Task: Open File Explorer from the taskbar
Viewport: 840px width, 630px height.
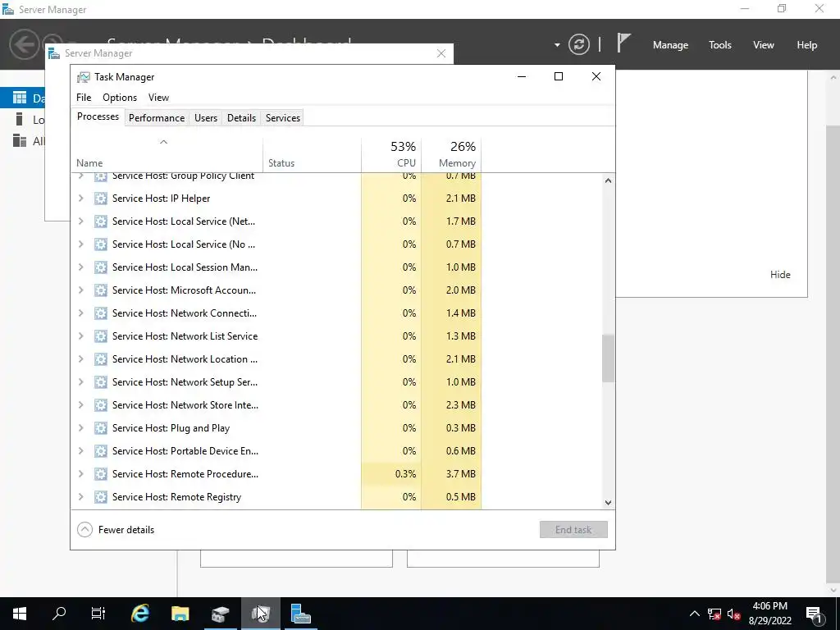Action: coord(180,614)
